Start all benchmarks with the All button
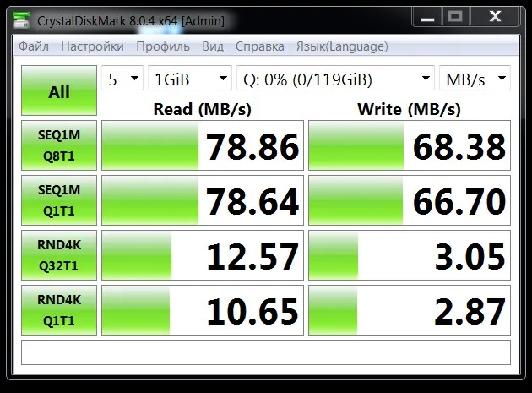This screenshot has height=393, width=532. [59, 90]
